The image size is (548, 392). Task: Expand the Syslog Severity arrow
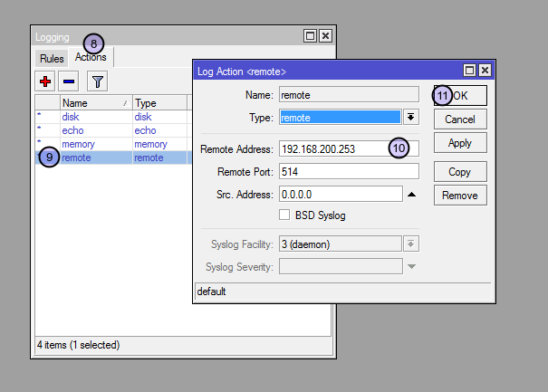pos(411,266)
